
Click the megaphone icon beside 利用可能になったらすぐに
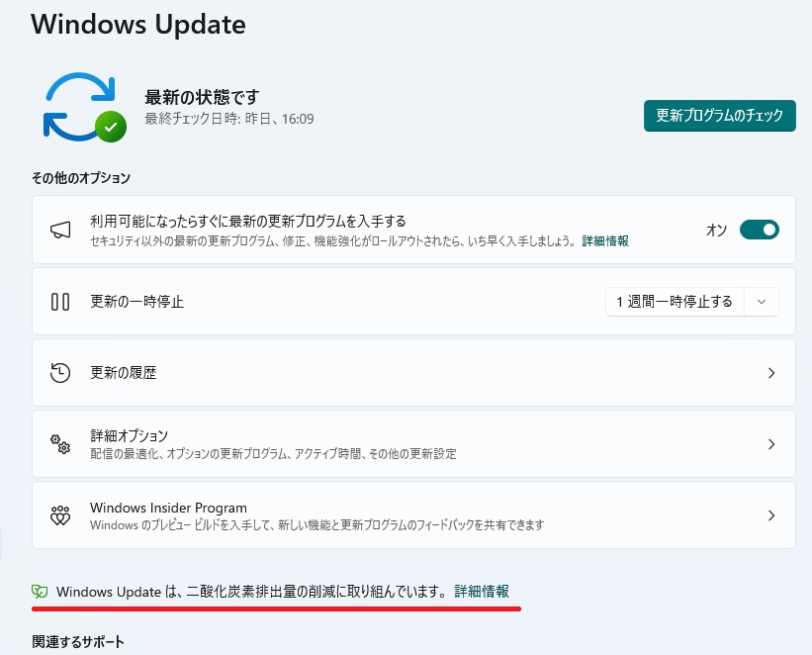coord(60,230)
